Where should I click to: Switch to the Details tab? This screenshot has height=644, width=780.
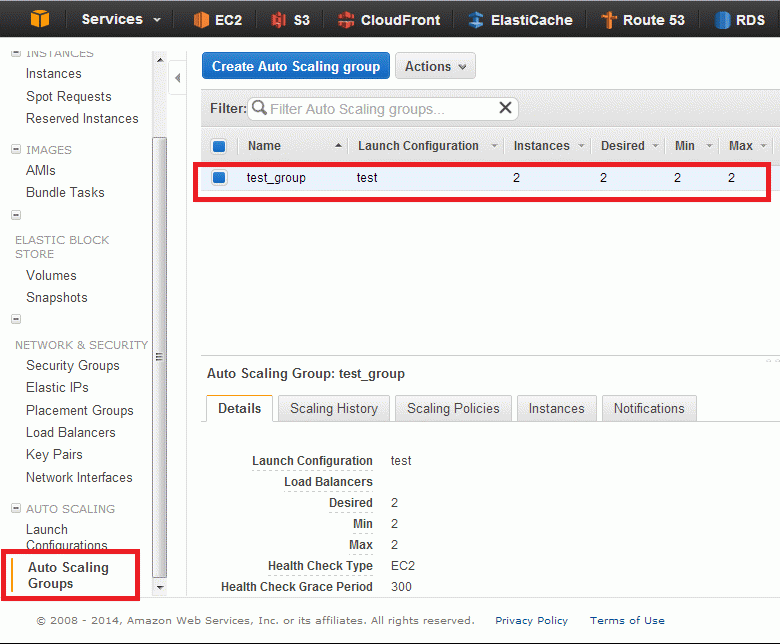[239, 408]
